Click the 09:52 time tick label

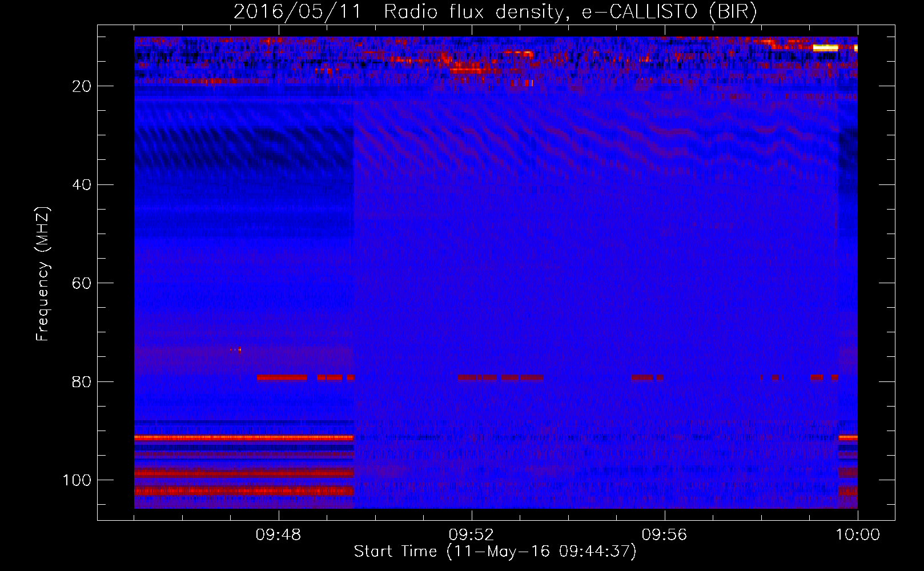[x=472, y=535]
